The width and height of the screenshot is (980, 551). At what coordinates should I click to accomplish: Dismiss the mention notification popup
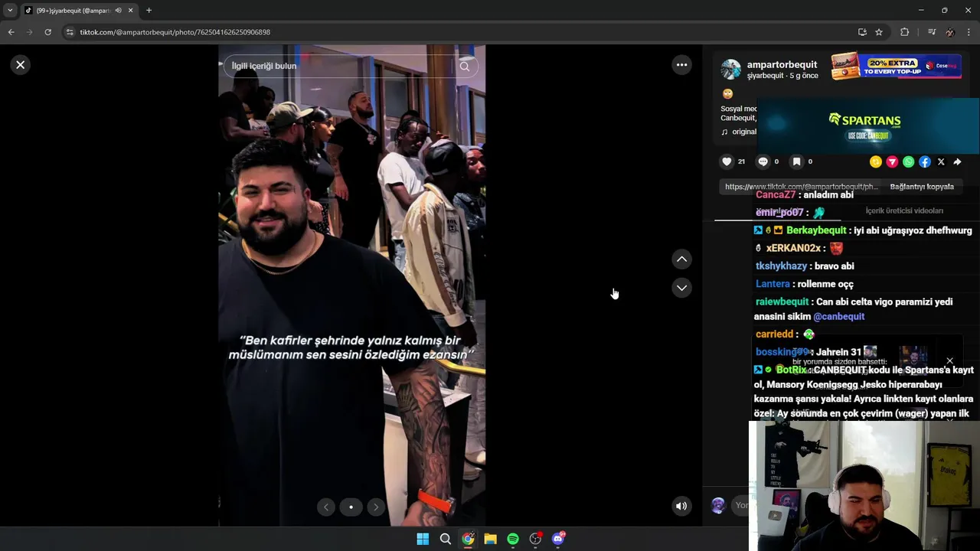click(949, 360)
